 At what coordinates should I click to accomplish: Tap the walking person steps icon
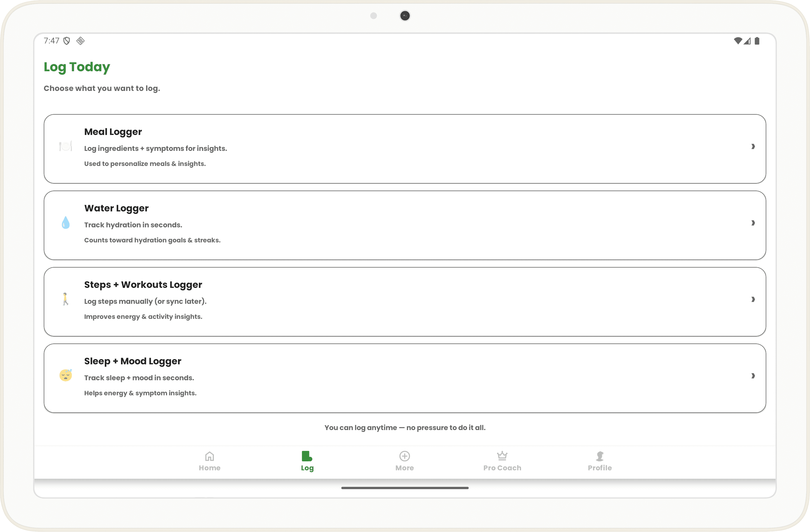pos(65,299)
